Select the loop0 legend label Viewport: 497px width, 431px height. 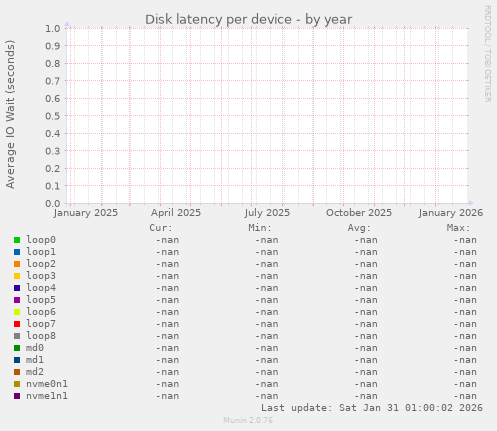[x=41, y=240]
